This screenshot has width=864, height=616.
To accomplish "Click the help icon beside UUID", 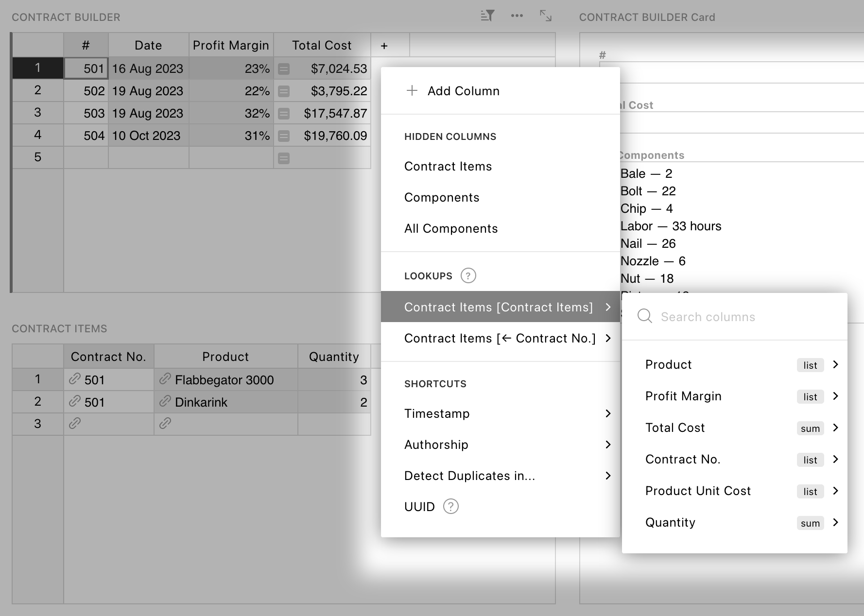I will click(x=450, y=506).
